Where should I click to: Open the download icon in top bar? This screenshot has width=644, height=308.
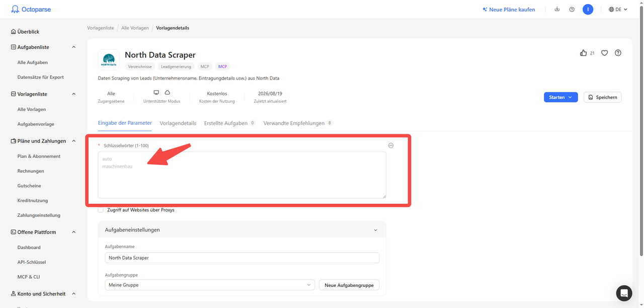(557, 9)
